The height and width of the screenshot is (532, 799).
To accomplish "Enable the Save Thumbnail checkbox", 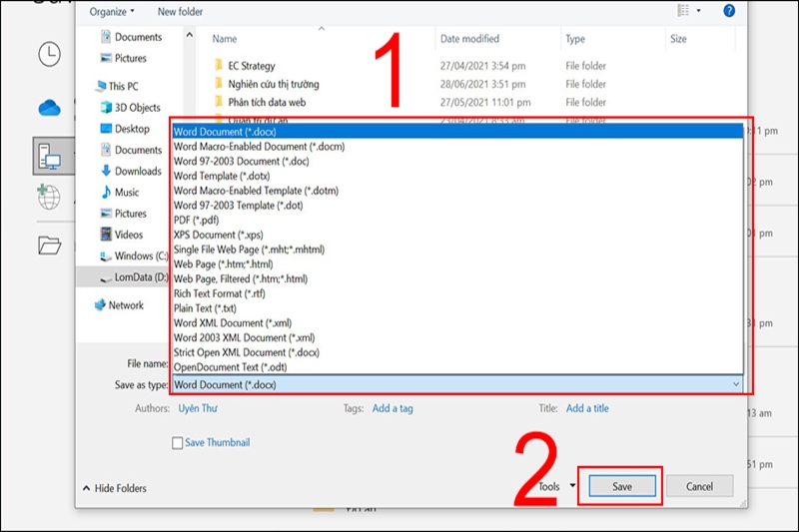I will 178,443.
